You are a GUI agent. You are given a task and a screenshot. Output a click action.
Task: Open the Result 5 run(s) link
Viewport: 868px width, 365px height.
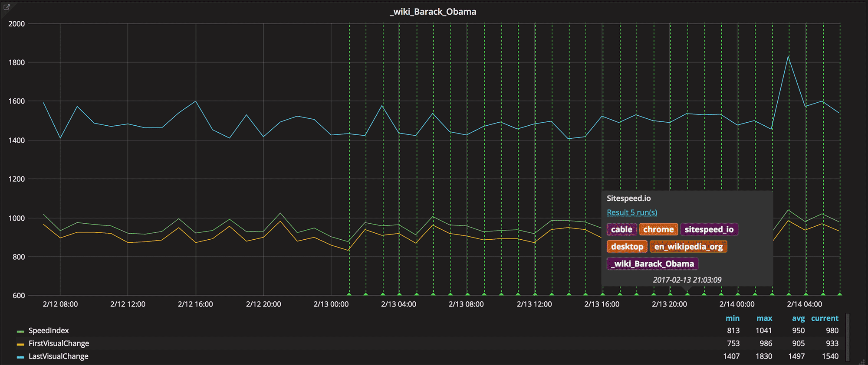pos(631,212)
